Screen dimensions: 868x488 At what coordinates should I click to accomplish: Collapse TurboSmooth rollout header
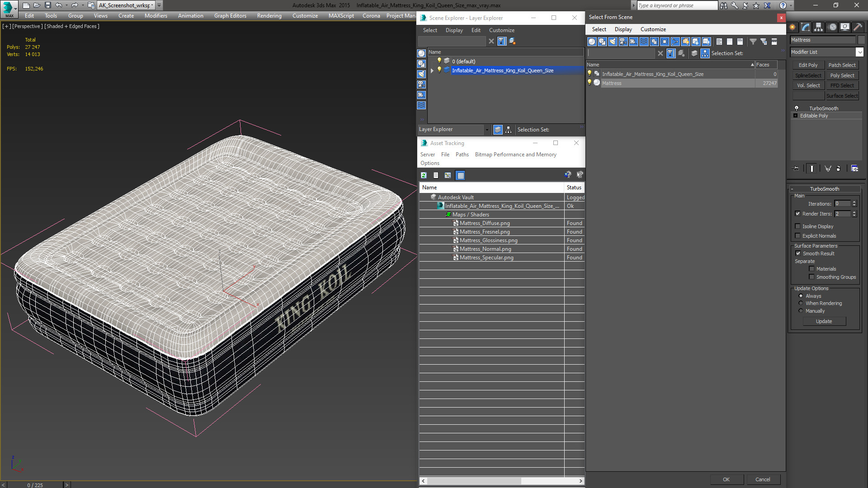tap(824, 189)
